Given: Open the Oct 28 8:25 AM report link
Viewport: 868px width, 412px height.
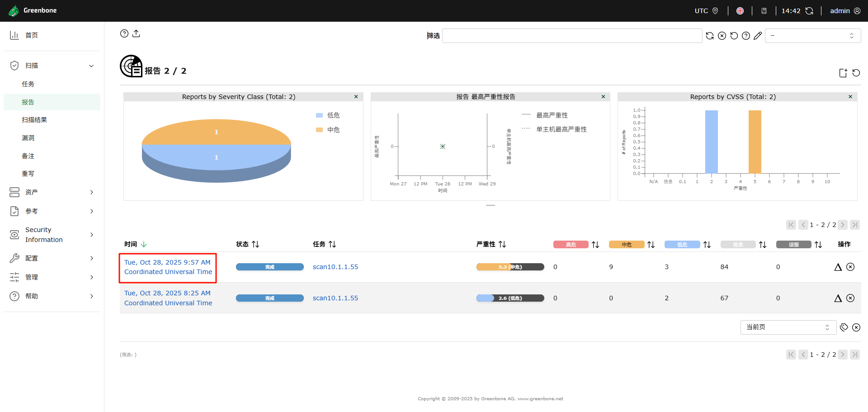Looking at the screenshot, I should coord(168,298).
